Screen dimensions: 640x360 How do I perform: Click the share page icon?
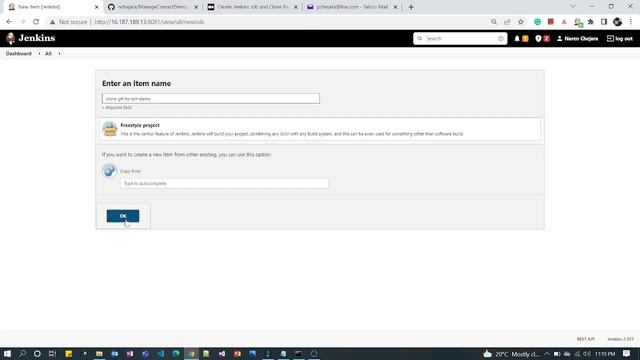tap(507, 22)
